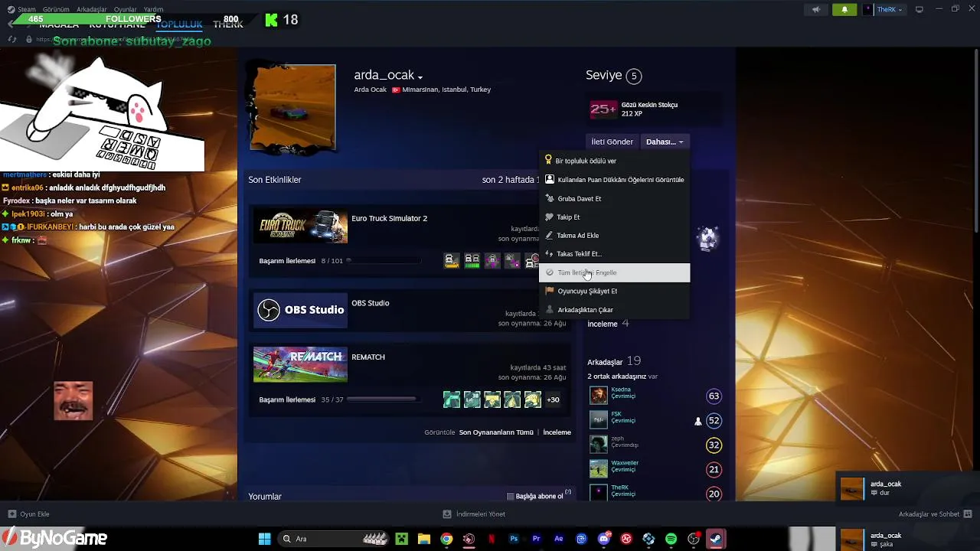980x551 pixels.
Task: Open Photoshop from the taskbar
Action: tap(514, 539)
